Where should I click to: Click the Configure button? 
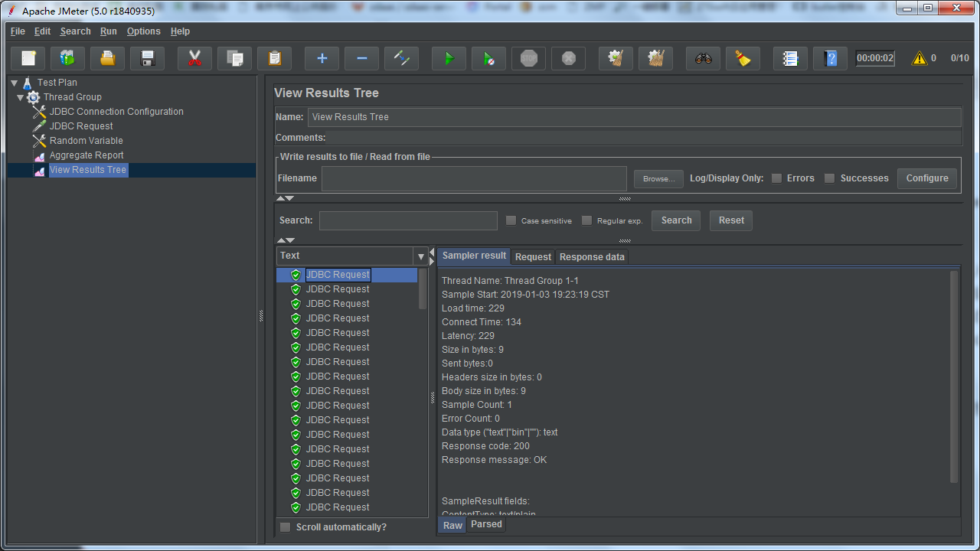pos(927,178)
